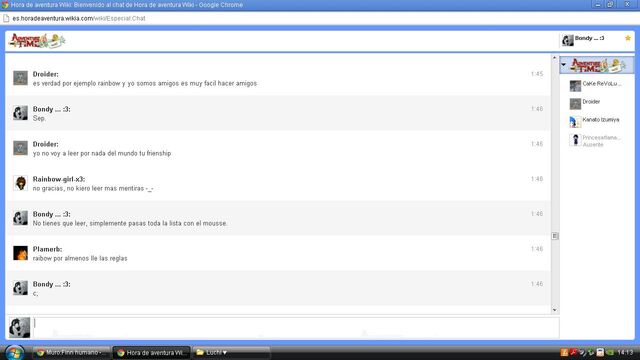Open the Adventure Time wiki logo in header
The width and height of the screenshot is (640, 360).
point(37,41)
